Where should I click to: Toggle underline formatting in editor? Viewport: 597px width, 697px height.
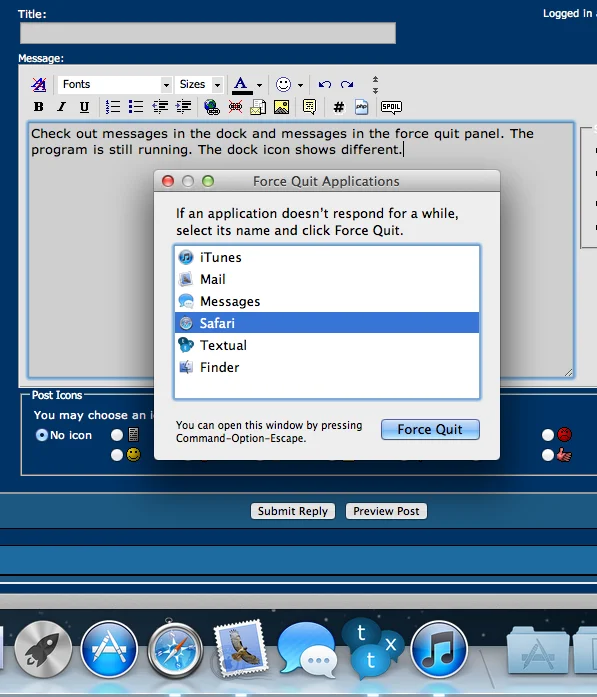(84, 107)
